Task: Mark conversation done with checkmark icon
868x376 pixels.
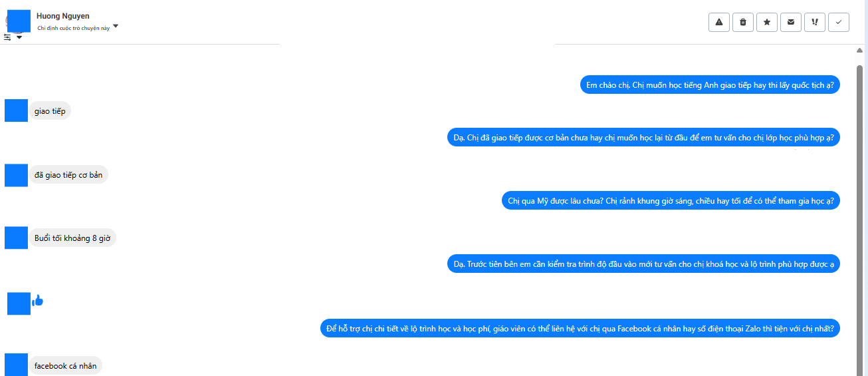Action: pos(839,22)
